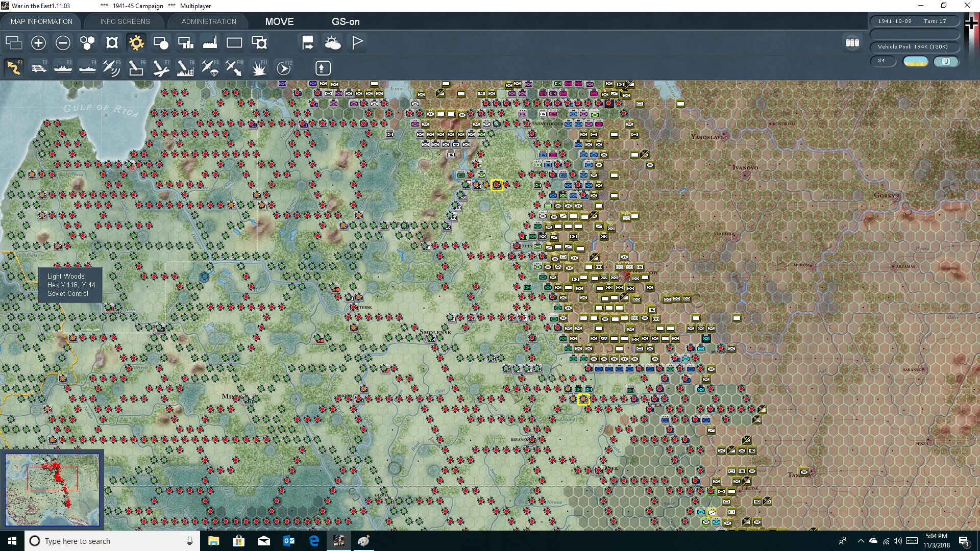This screenshot has width=980, height=551.
Task: Click Windows taskbar search box
Action: pyautogui.click(x=112, y=541)
